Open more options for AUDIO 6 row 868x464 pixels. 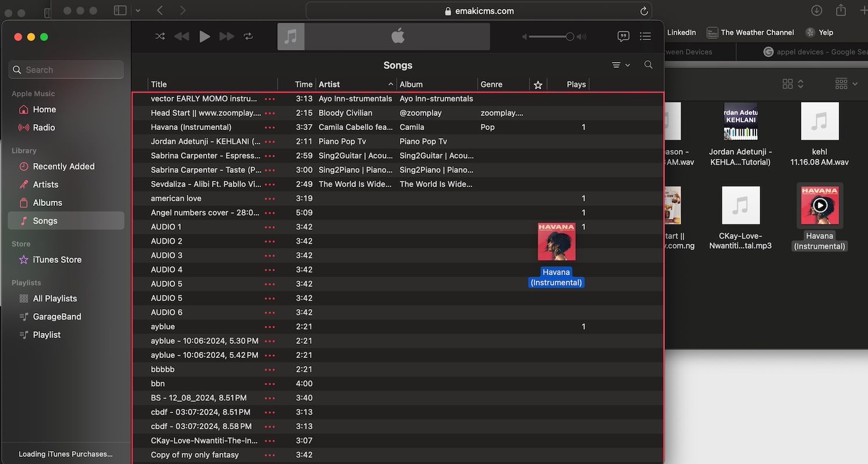pos(270,312)
